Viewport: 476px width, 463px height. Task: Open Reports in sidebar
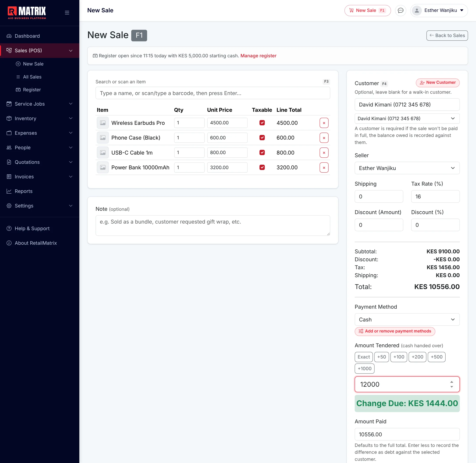[40, 191]
